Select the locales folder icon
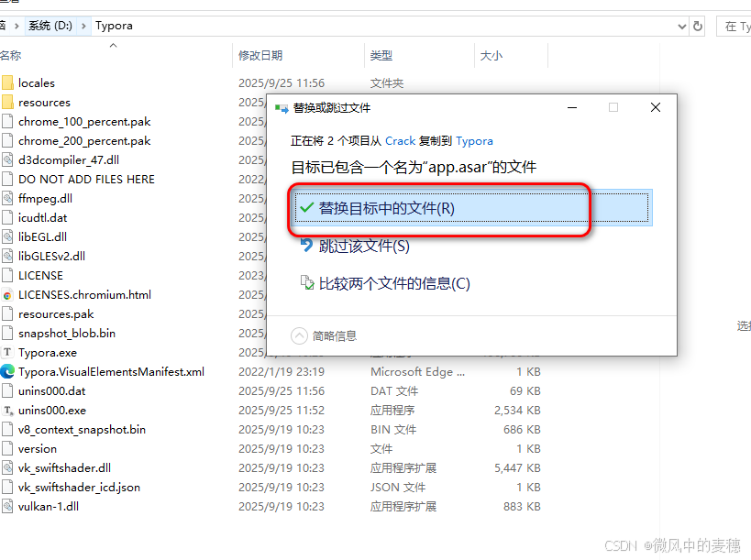This screenshot has height=560, width=751. (7, 82)
